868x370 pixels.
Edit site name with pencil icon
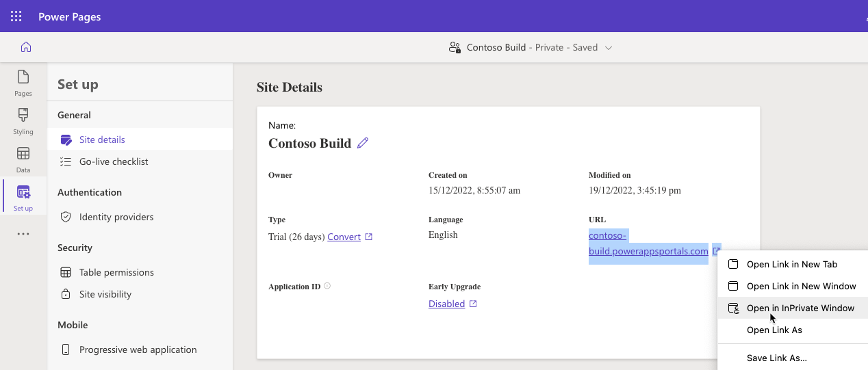(x=363, y=143)
